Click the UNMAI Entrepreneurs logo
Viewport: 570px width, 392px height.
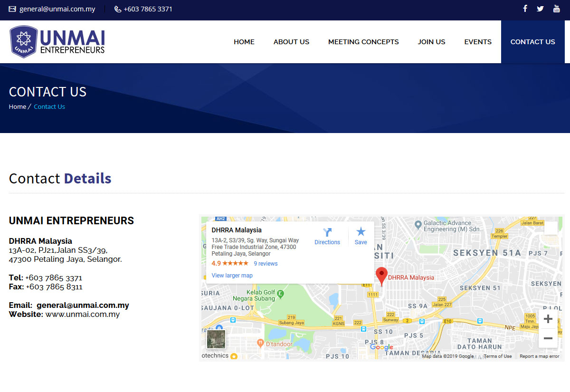pos(57,42)
